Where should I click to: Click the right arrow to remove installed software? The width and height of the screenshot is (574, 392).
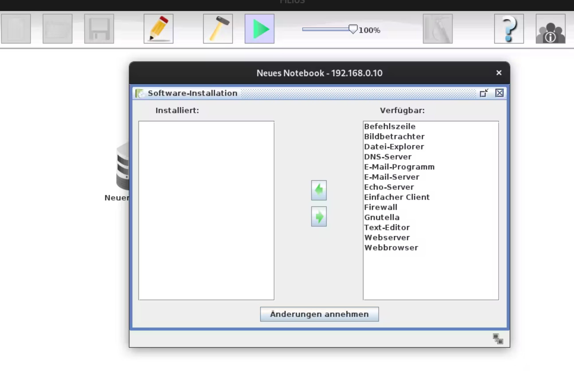[319, 216]
